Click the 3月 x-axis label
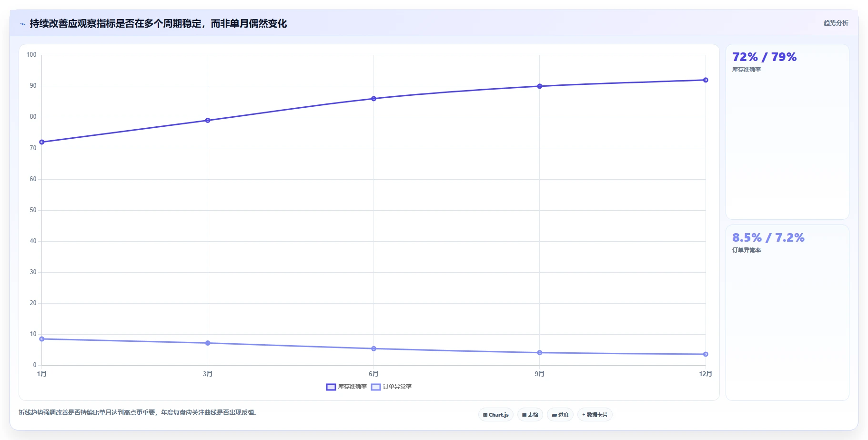The image size is (868, 440). [208, 374]
